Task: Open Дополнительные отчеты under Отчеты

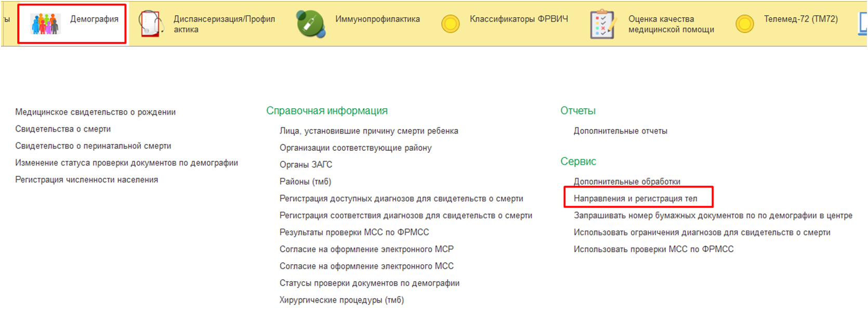Action: (620, 131)
